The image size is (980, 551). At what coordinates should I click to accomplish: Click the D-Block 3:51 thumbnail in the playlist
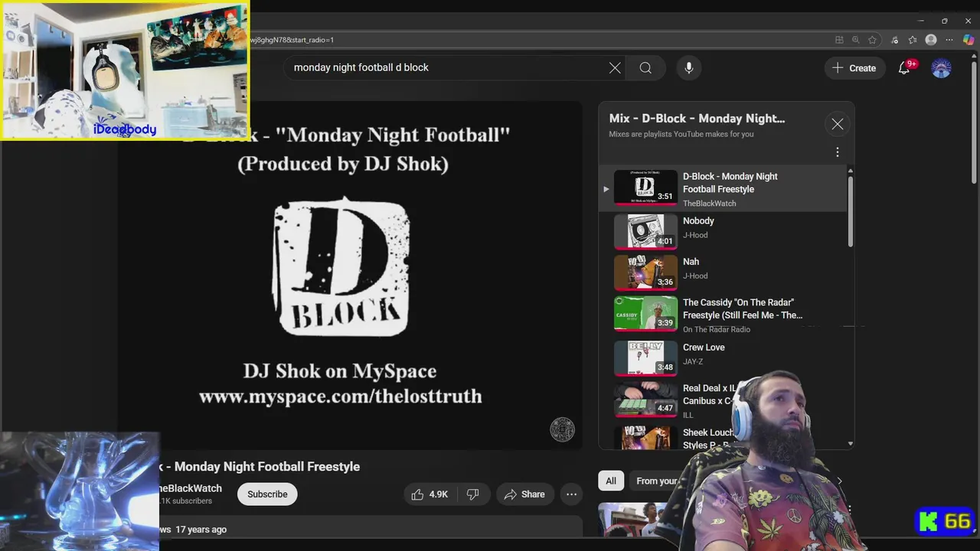645,187
